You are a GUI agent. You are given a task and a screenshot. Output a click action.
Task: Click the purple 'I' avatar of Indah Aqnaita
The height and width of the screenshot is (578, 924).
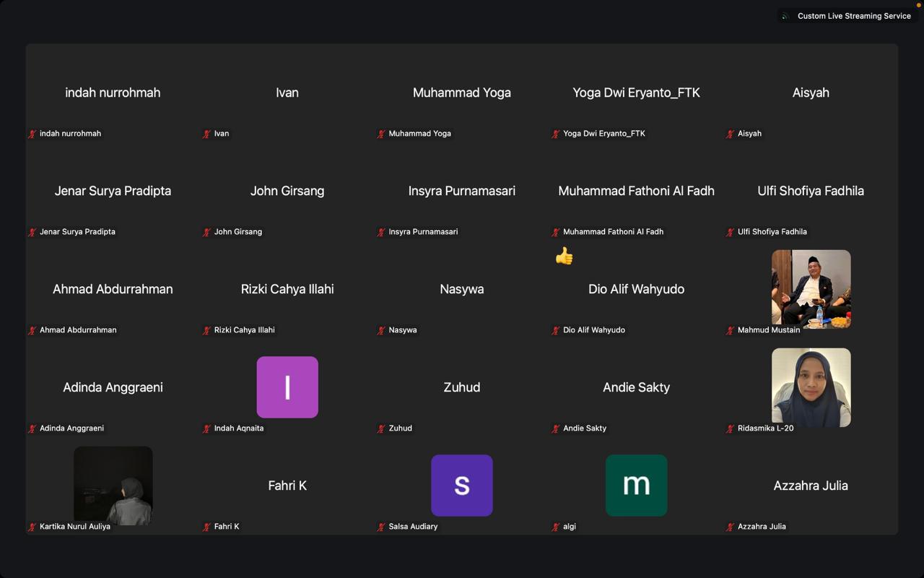[x=287, y=387]
